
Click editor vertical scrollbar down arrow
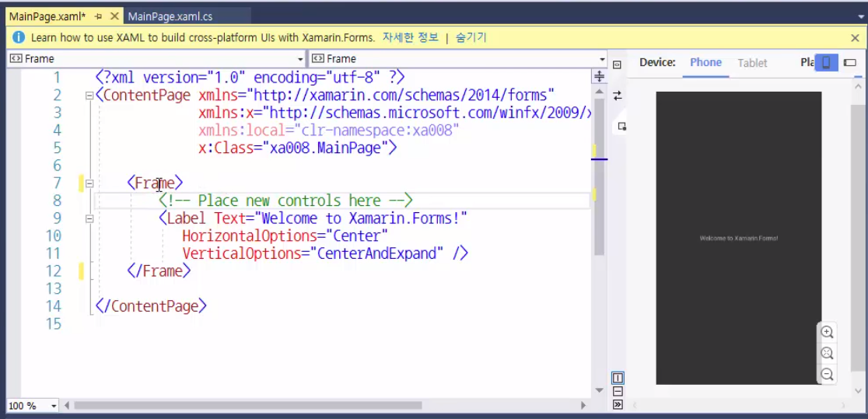coord(599,390)
